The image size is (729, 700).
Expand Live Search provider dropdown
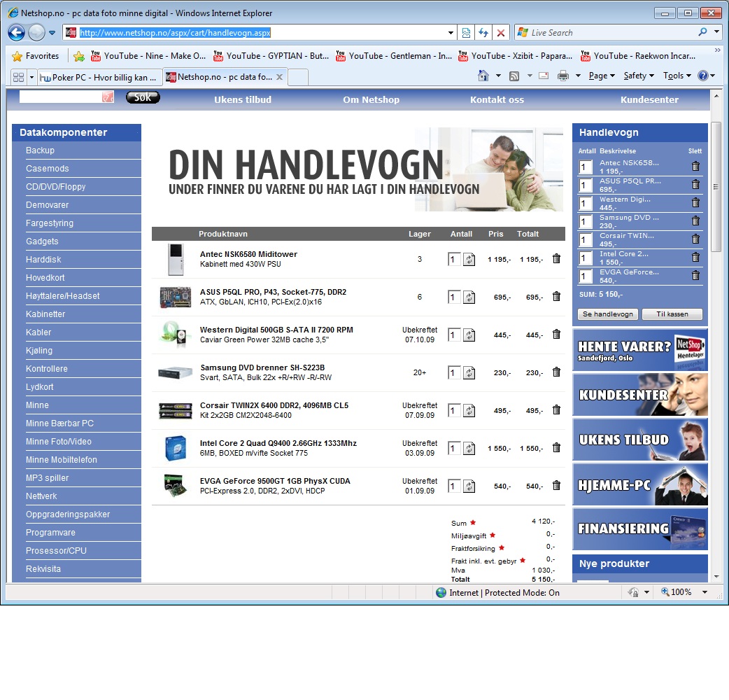[x=717, y=32]
